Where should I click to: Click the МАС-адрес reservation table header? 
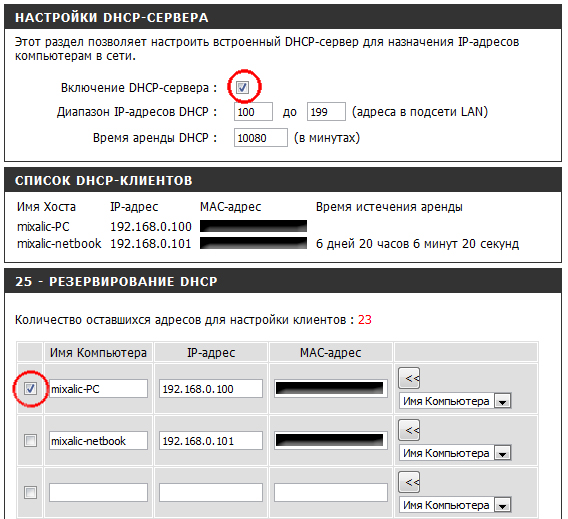point(330,352)
